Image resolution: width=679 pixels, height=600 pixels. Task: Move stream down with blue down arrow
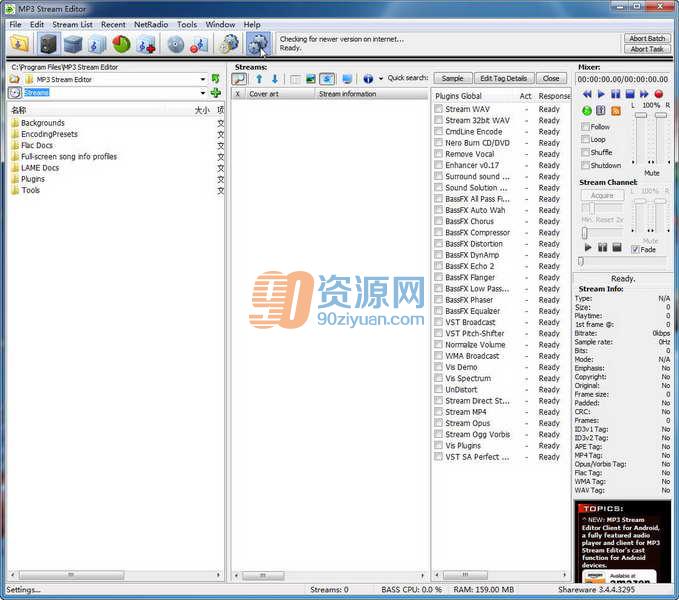point(275,79)
